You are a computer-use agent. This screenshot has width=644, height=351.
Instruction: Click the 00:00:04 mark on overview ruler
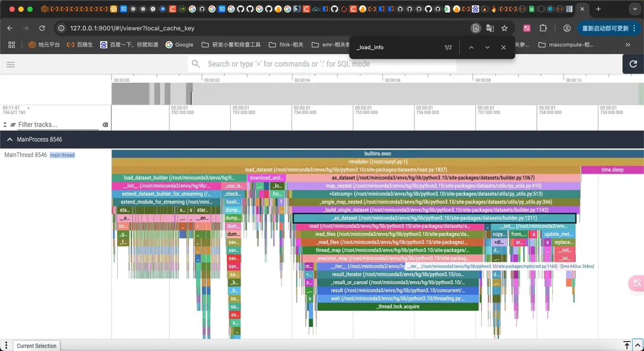point(302,80)
